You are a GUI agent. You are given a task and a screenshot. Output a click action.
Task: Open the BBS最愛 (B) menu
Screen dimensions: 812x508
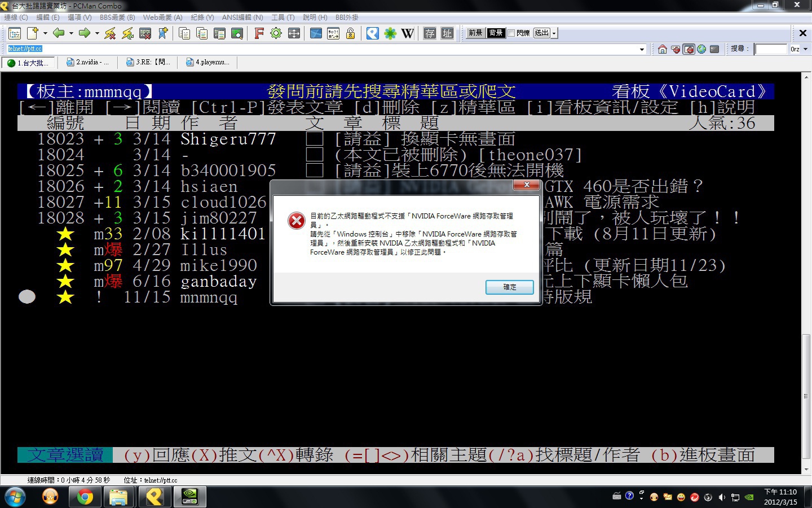(117, 17)
